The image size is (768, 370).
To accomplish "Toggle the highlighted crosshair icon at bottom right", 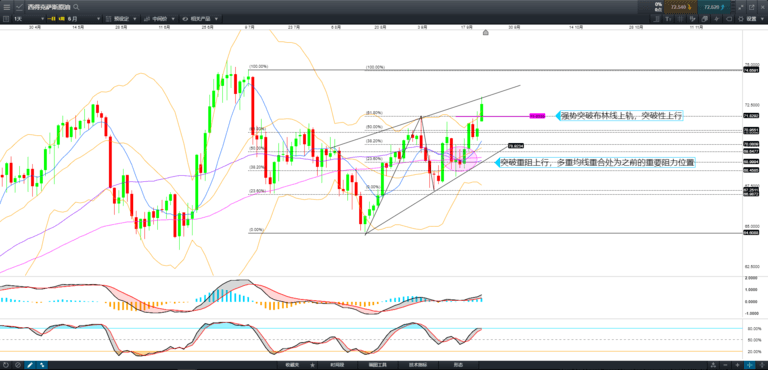I will click(749, 365).
